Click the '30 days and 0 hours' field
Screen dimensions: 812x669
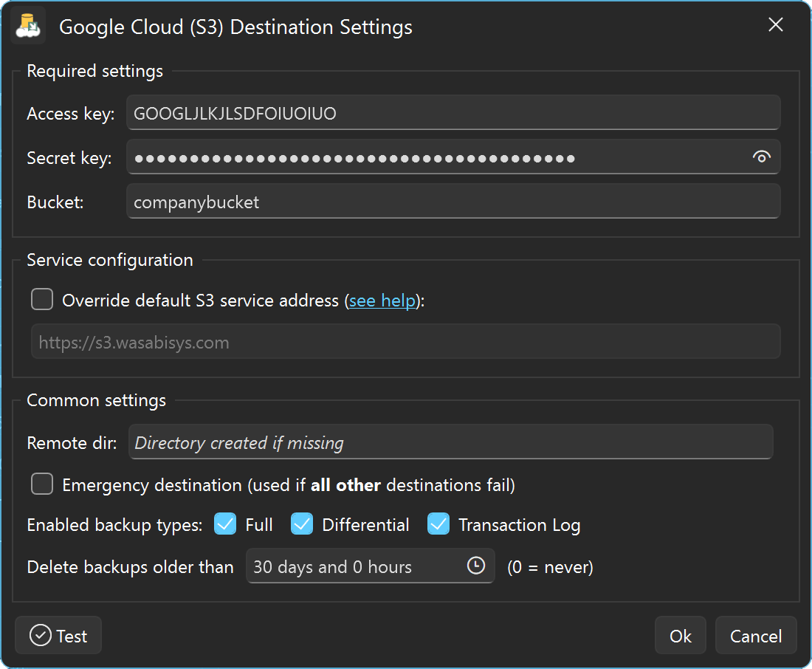point(354,566)
